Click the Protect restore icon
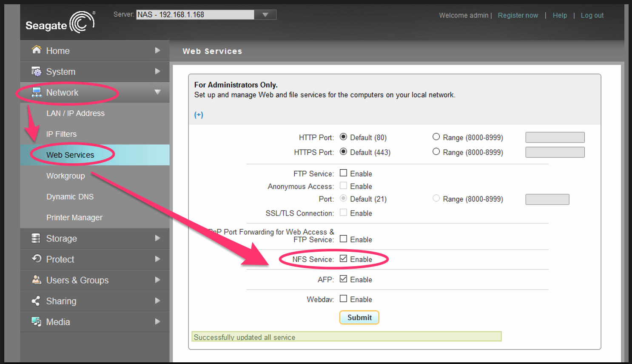The width and height of the screenshot is (632, 364). point(37,259)
